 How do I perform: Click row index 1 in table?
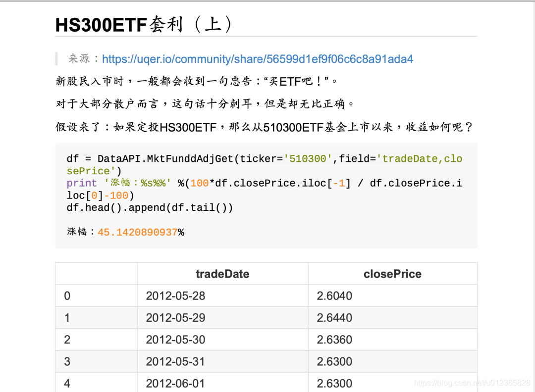(x=67, y=317)
